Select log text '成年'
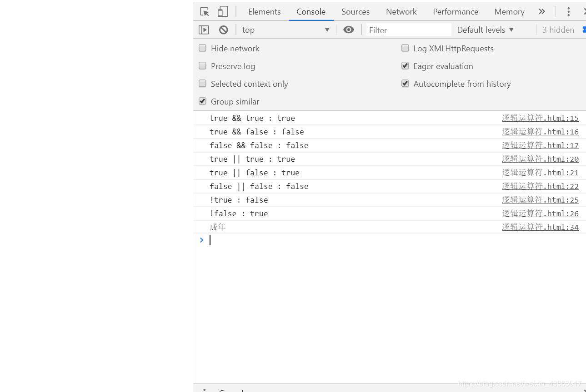The height and width of the screenshot is (392, 586). [218, 227]
